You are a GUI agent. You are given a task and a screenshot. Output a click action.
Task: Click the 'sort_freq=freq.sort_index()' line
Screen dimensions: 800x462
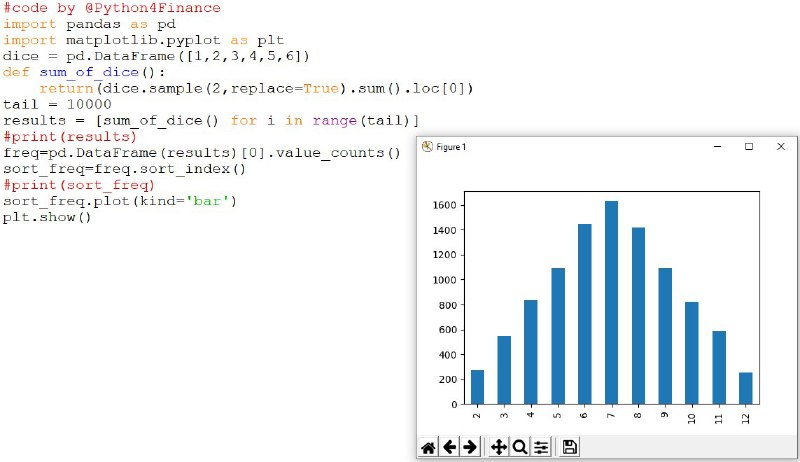124,169
